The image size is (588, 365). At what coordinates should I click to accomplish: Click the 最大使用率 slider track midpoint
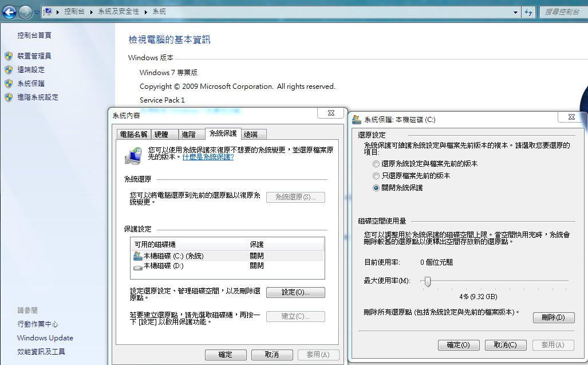point(495,281)
